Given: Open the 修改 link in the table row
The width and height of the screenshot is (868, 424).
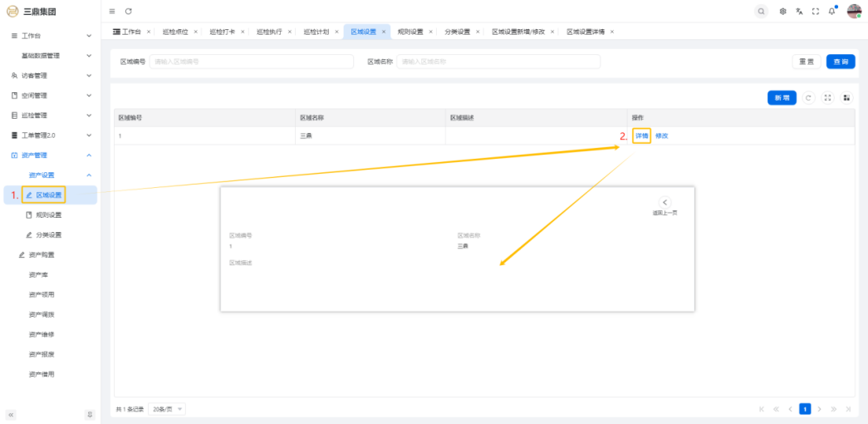Looking at the screenshot, I should click(x=661, y=136).
